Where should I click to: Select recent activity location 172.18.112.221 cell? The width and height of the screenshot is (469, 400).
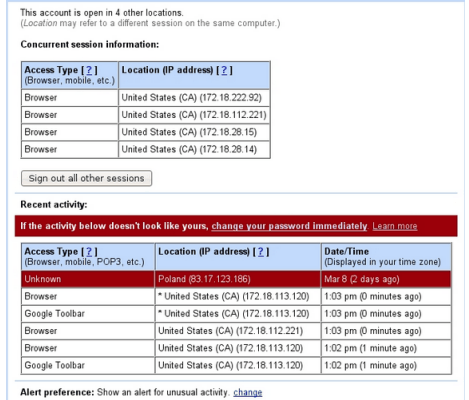click(x=238, y=331)
